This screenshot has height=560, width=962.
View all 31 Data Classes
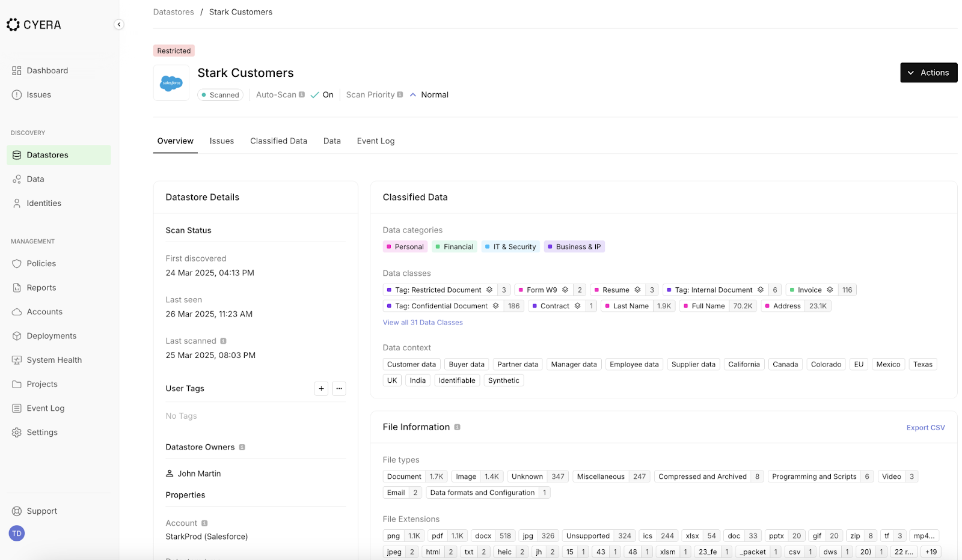coord(423,322)
